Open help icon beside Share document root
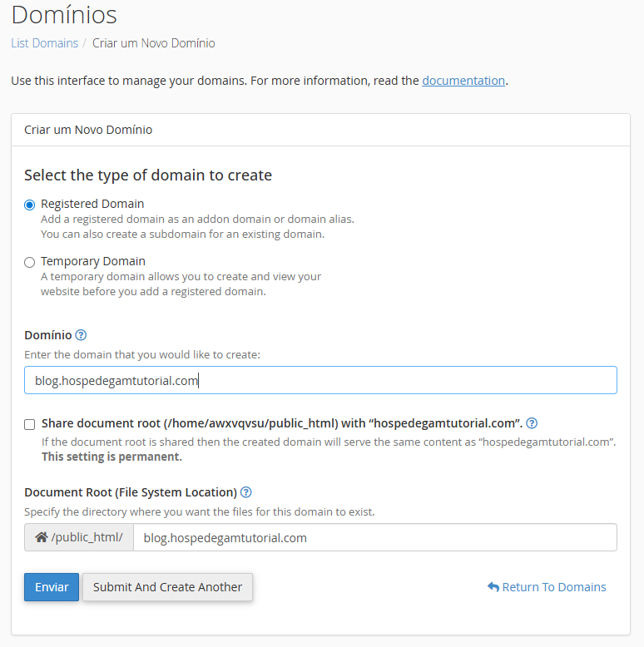The image size is (644, 647). [532, 422]
